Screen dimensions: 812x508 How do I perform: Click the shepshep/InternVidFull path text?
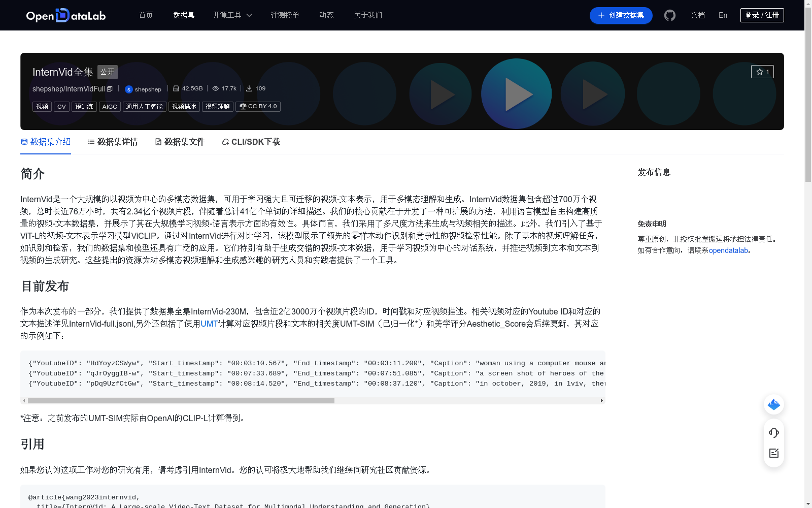tap(69, 89)
